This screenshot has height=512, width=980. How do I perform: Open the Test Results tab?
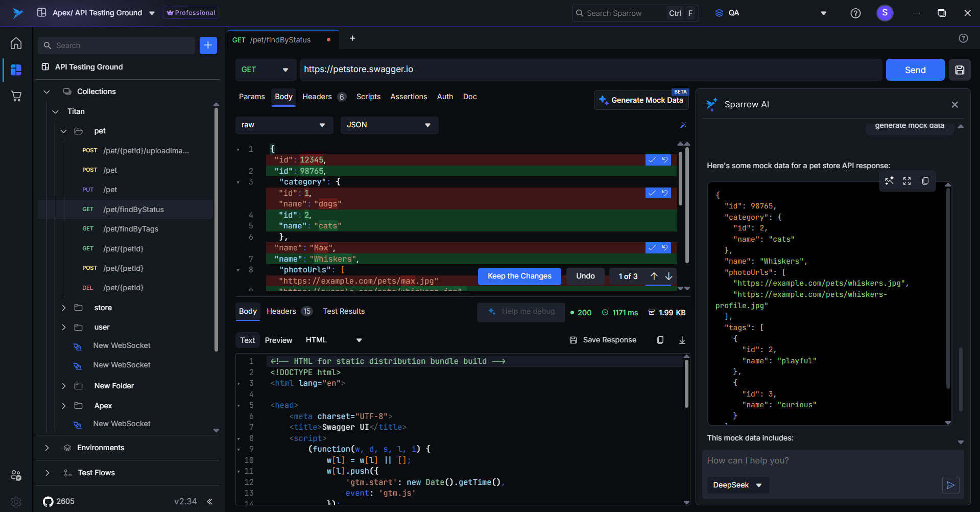344,311
